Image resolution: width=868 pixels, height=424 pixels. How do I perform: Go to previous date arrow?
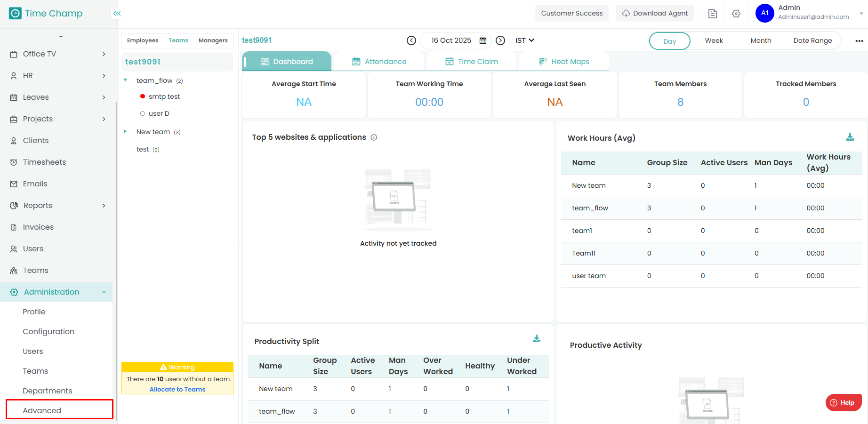(411, 40)
